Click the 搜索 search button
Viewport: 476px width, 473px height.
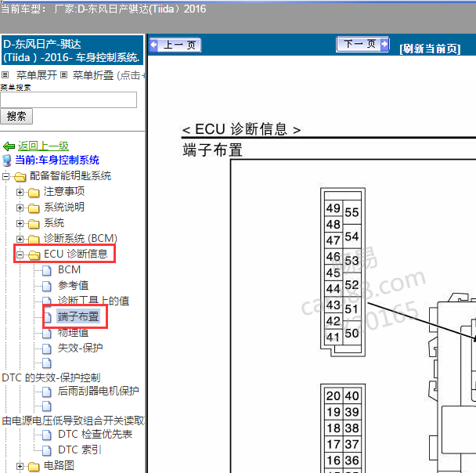(16, 116)
